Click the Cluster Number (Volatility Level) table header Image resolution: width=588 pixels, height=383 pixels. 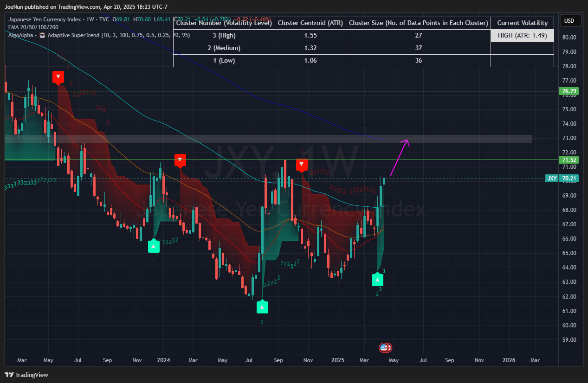tap(224, 23)
